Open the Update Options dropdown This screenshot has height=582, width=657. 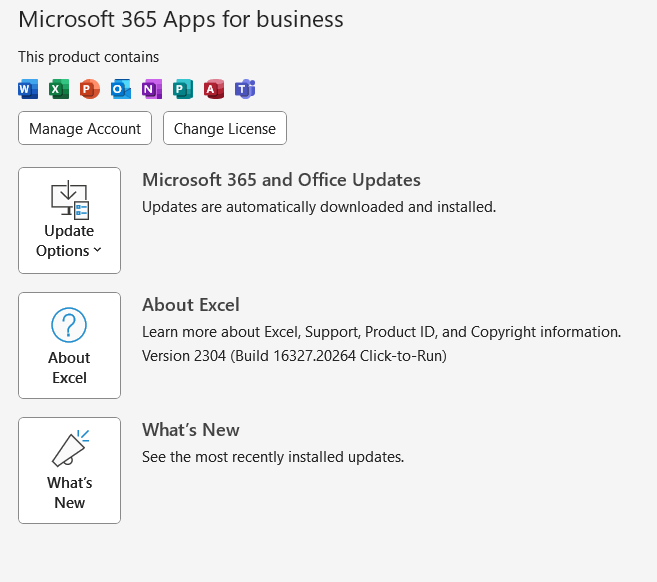(x=69, y=220)
